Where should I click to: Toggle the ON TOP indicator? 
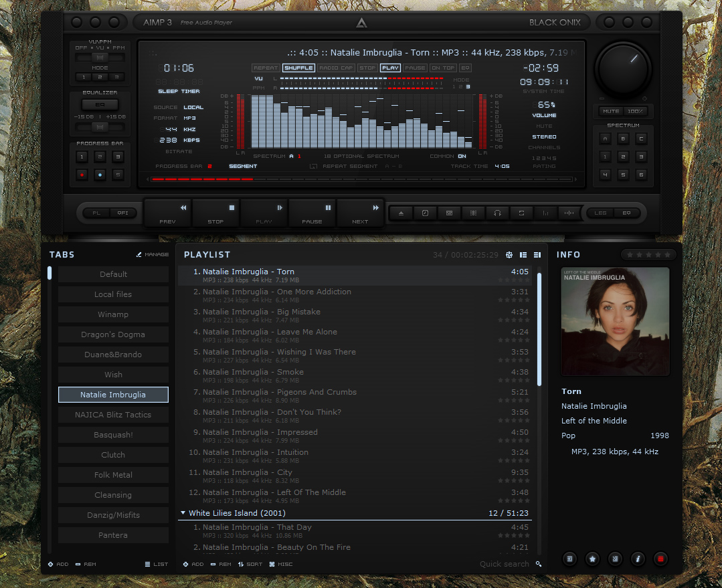point(443,68)
